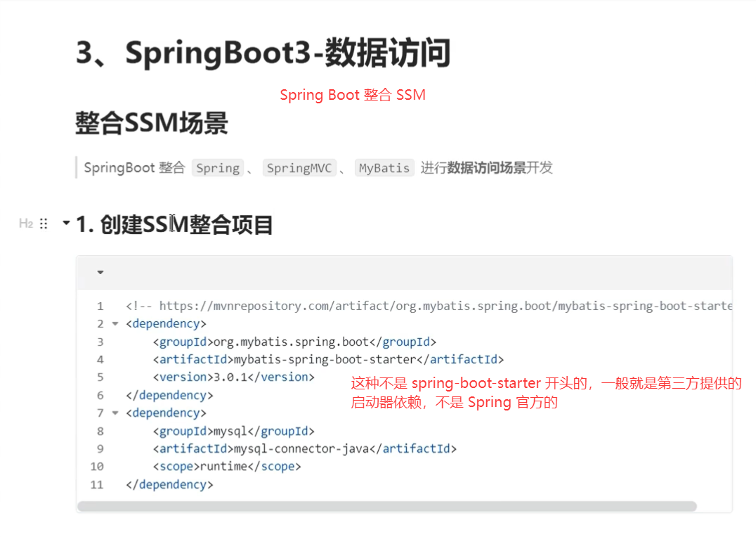This screenshot has width=756, height=537.
Task: Click the closing dependency tag on line 11
Action: tap(169, 484)
